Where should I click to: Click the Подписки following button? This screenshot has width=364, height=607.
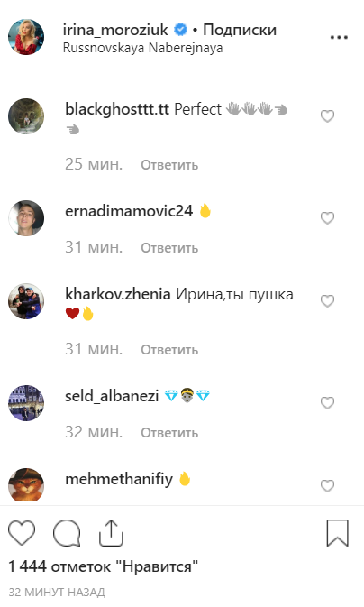click(240, 30)
